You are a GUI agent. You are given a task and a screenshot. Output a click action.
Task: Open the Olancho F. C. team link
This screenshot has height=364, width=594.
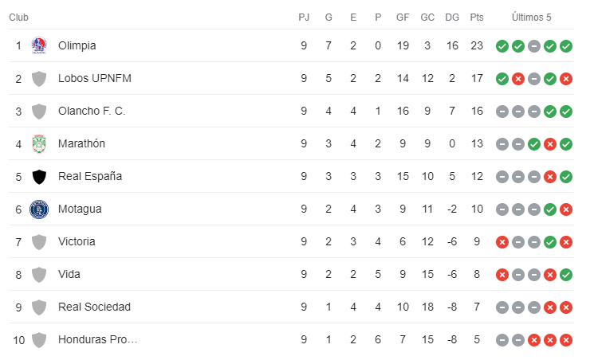[92, 111]
